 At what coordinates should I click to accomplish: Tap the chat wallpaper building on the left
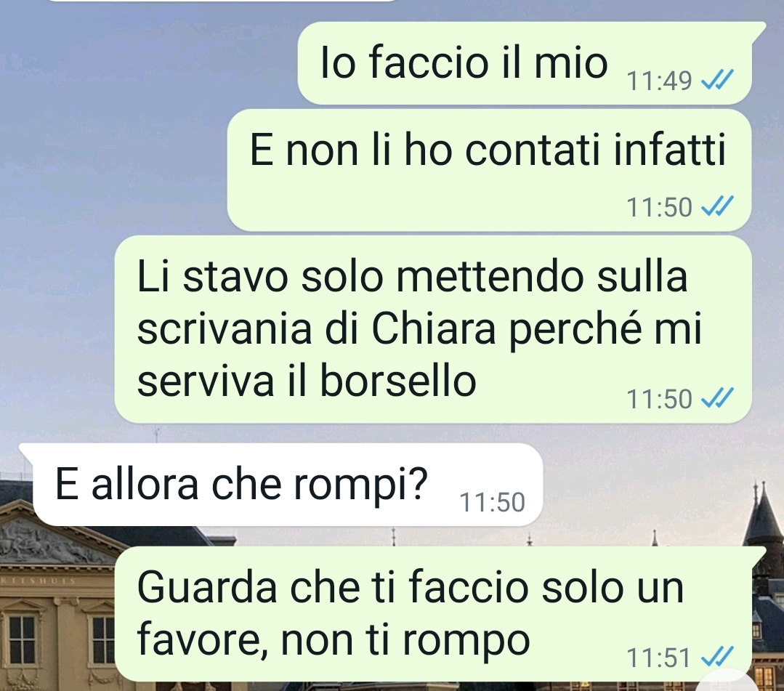tap(55, 600)
